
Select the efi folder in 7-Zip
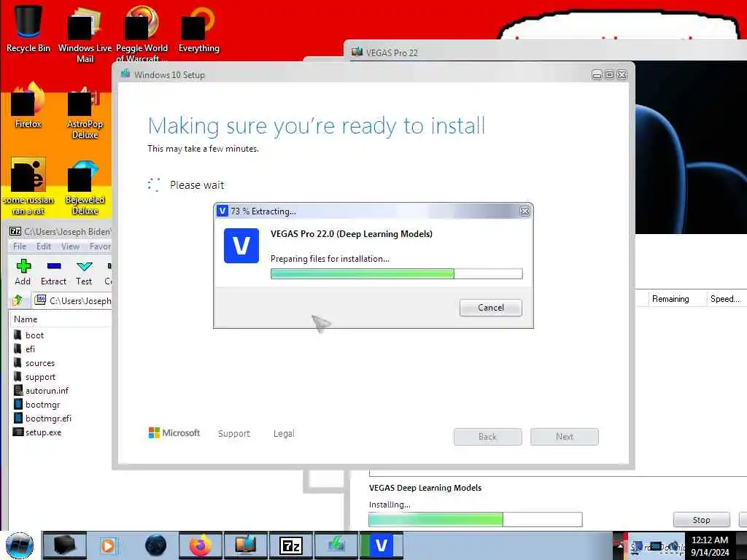point(25,349)
